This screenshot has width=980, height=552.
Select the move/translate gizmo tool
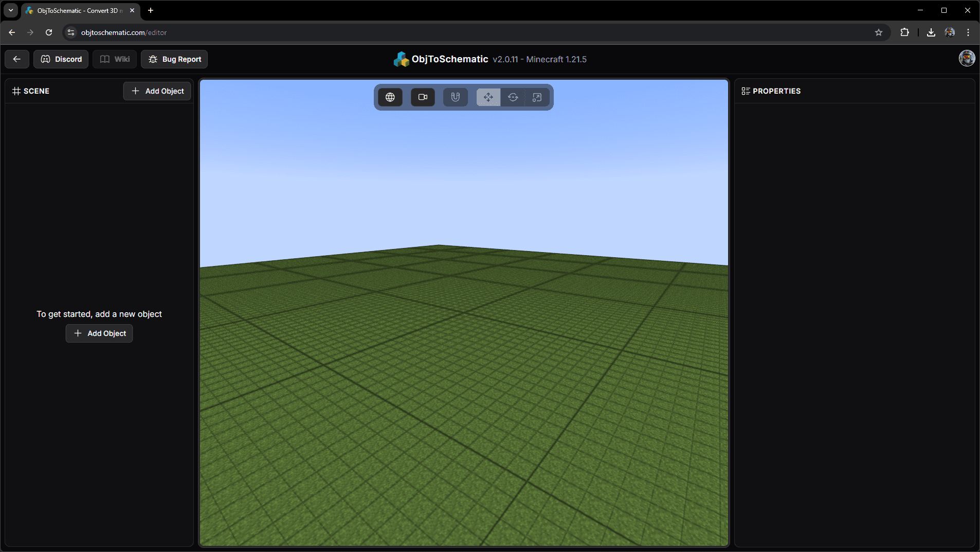(x=488, y=97)
